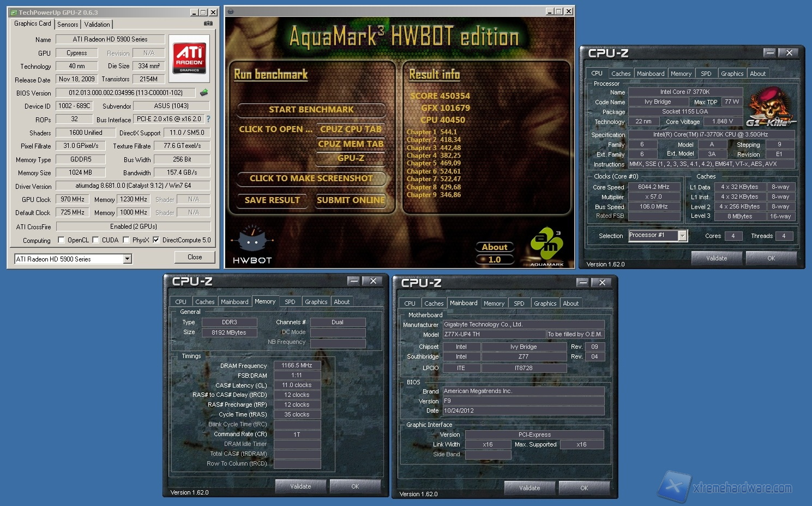Viewport: 812px width, 506px height.
Task: Open the SPD tab in memory CPU-Z window
Action: [x=290, y=302]
